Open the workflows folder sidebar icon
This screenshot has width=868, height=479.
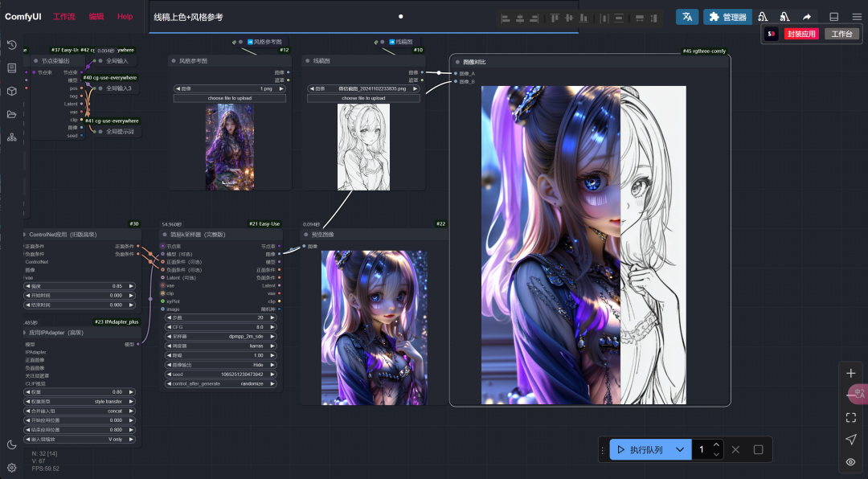pos(11,115)
